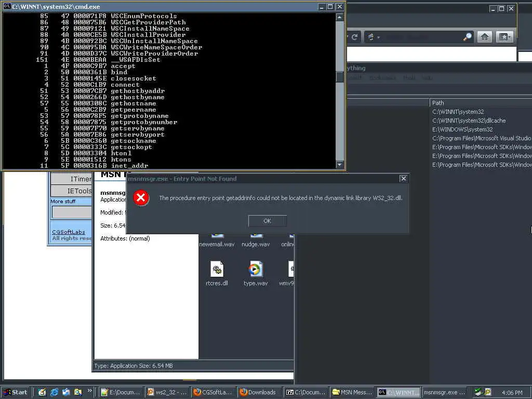Click the ITimer button on the web page

(71, 179)
